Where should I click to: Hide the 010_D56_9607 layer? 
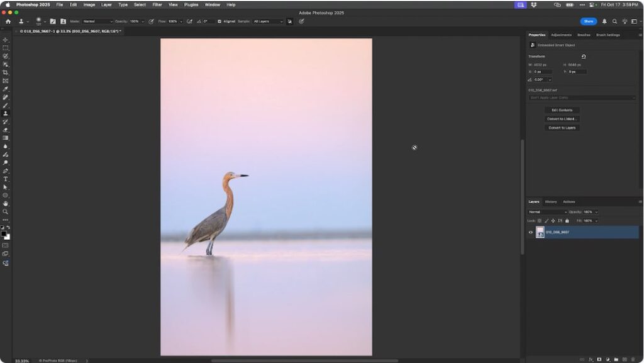[x=530, y=232]
